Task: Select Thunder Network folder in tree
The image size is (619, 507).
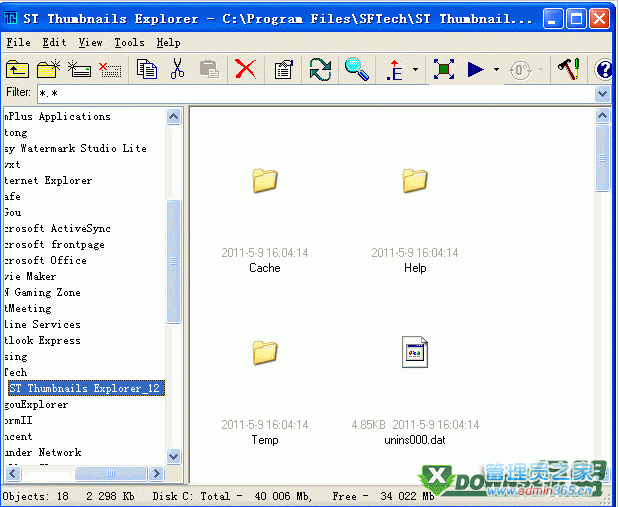Action: pos(43,453)
